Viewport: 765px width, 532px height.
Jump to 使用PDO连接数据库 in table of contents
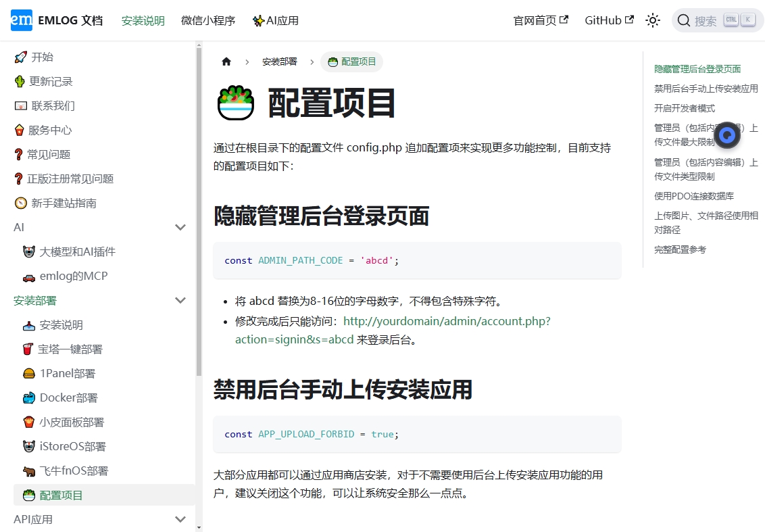tap(693, 196)
